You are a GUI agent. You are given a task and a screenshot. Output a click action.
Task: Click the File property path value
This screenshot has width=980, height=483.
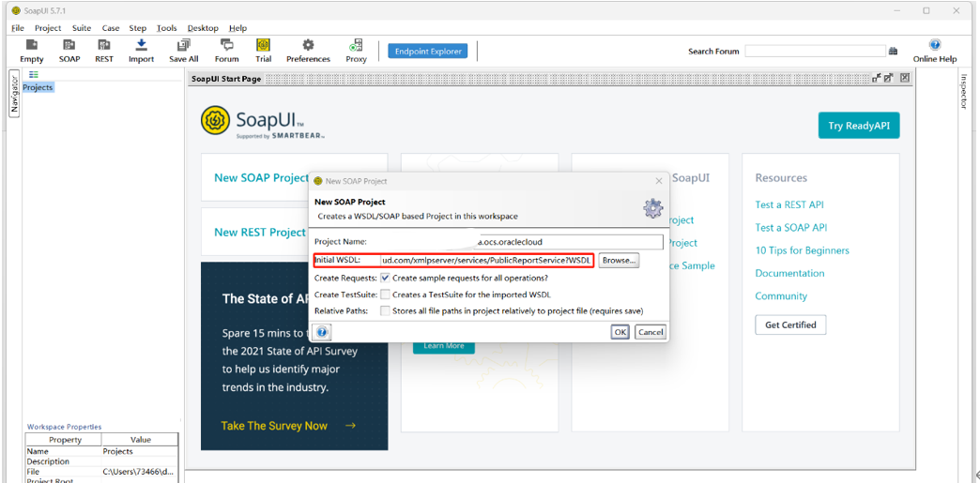pos(140,472)
